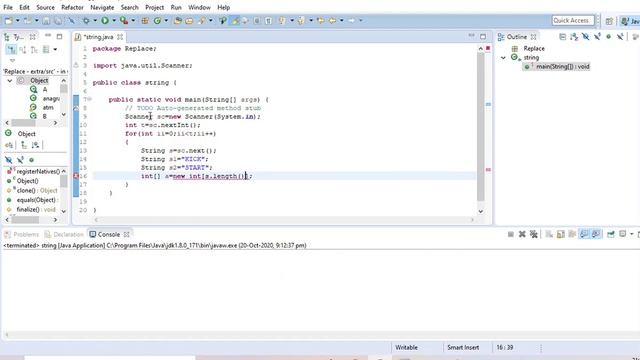Collapse the string class in Outline
640x360 pixels.
pyautogui.click(x=503, y=58)
